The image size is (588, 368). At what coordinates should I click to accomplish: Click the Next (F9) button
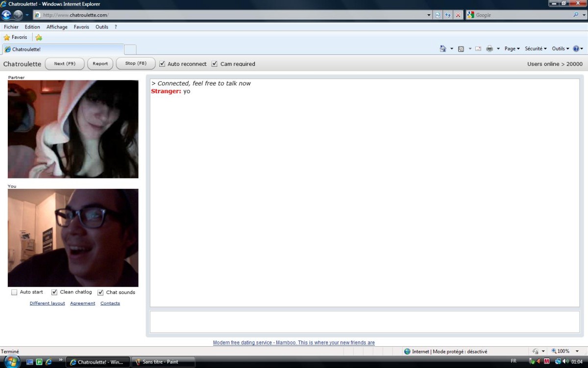(65, 64)
